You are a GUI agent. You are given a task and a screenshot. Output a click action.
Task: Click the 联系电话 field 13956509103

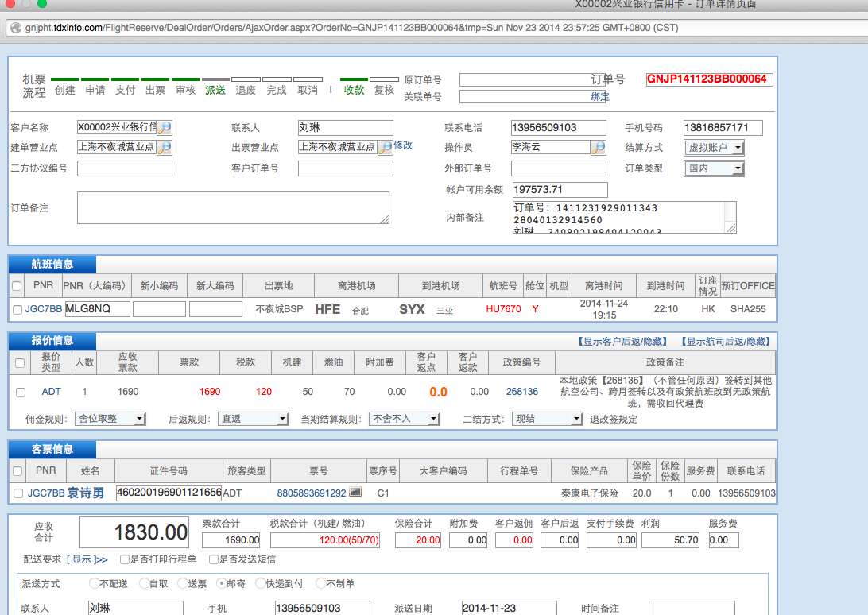click(559, 128)
